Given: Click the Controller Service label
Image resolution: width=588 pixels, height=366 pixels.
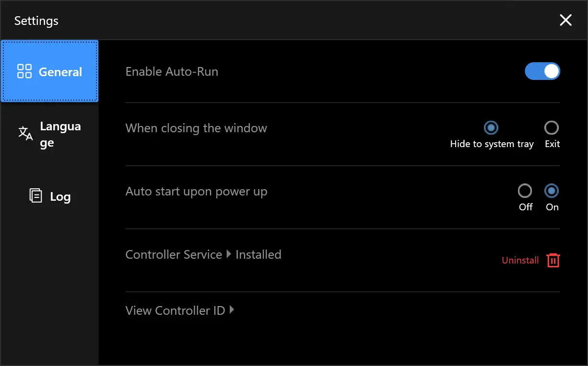Looking at the screenshot, I should click(174, 254).
